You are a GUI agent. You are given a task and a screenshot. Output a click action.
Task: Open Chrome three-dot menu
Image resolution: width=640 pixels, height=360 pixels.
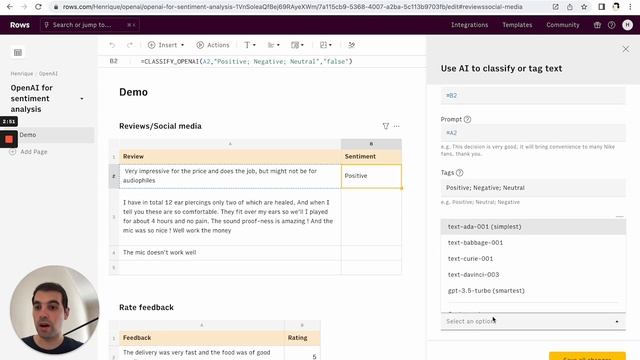point(630,7)
